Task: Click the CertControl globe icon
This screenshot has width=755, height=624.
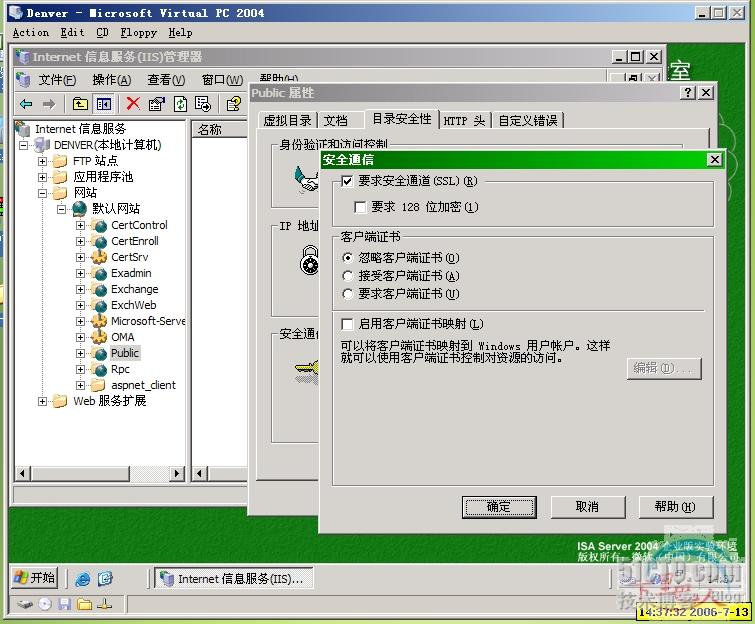Action: coord(100,225)
